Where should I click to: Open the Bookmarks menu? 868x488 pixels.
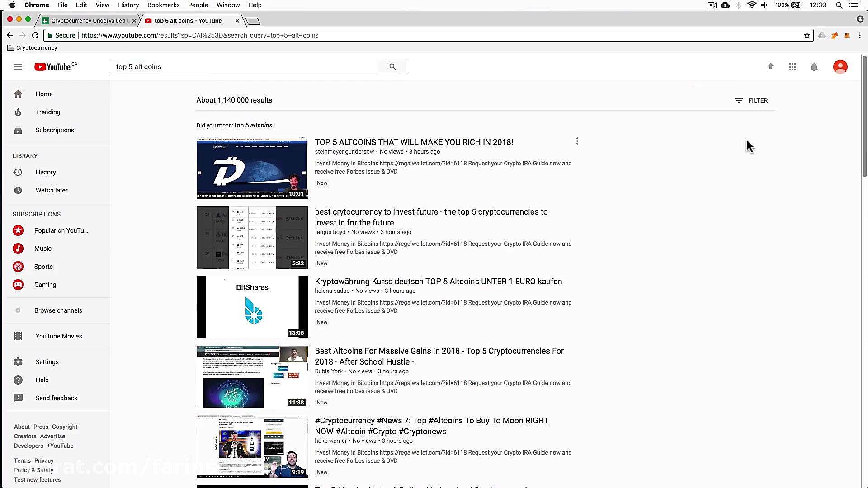[163, 5]
